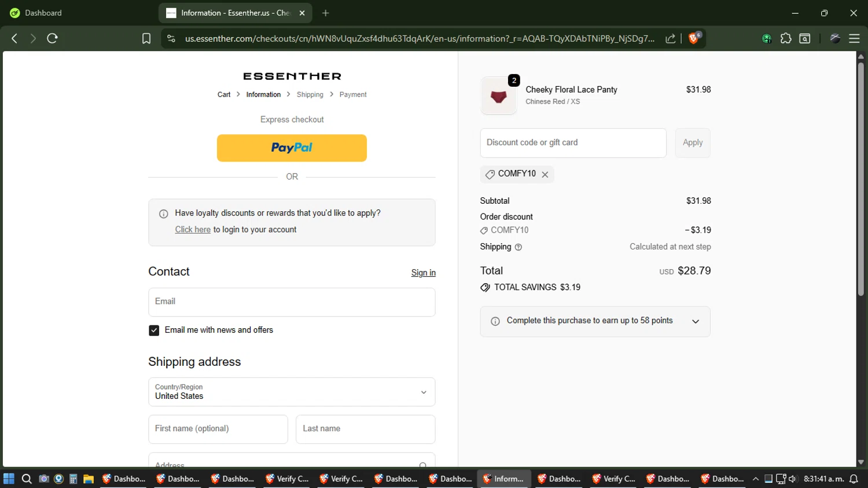Viewport: 868px width, 488px height.
Task: Open a new browser tab
Action: point(326,13)
